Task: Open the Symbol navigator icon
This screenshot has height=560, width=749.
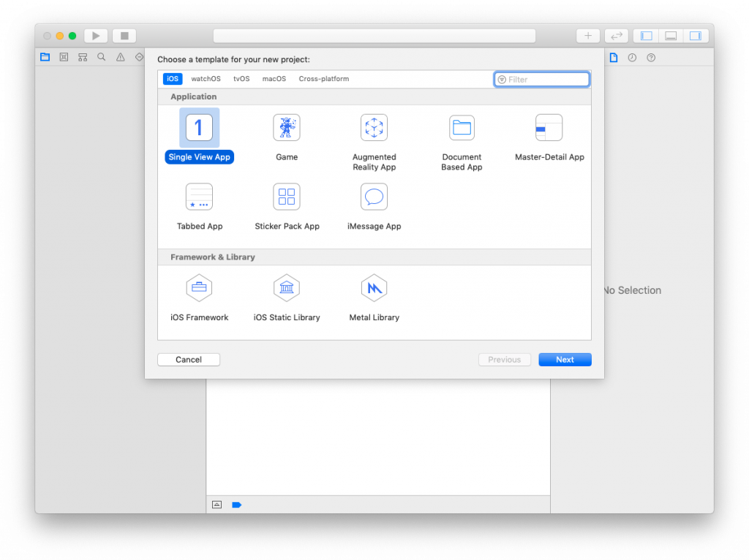Action: click(x=83, y=57)
